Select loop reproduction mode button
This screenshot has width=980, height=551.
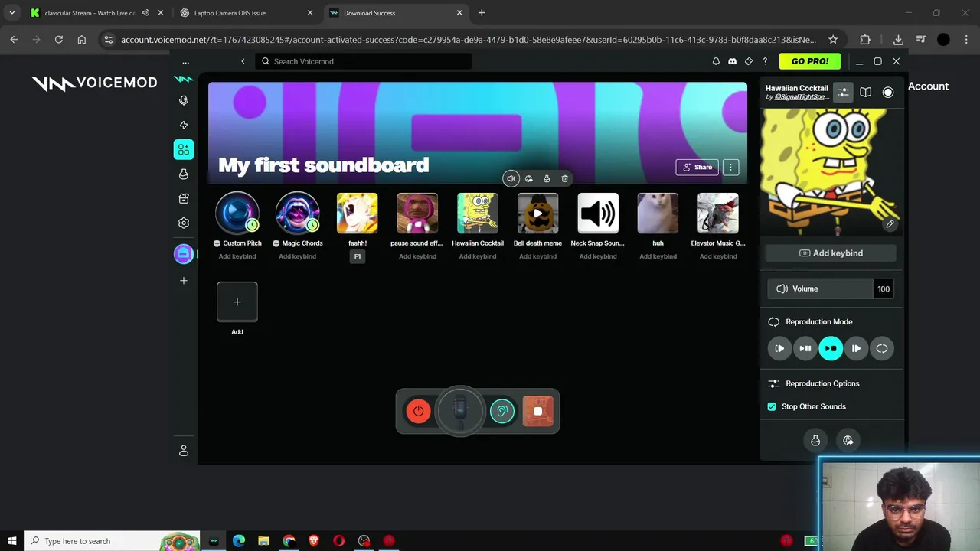(x=882, y=348)
